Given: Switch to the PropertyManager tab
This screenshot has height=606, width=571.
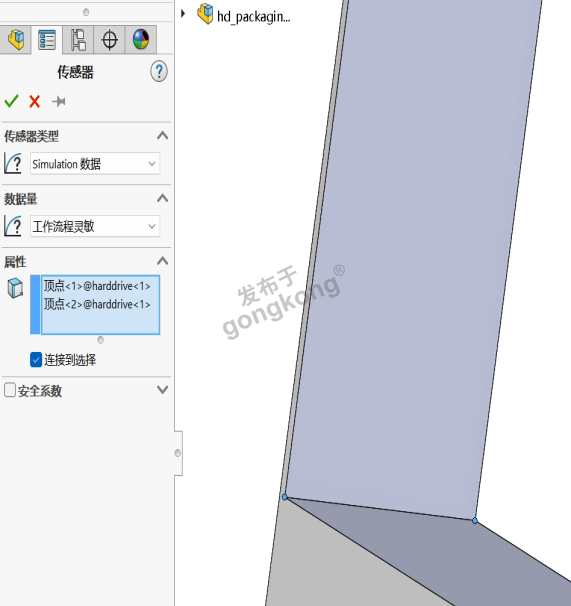Looking at the screenshot, I should coord(47,40).
